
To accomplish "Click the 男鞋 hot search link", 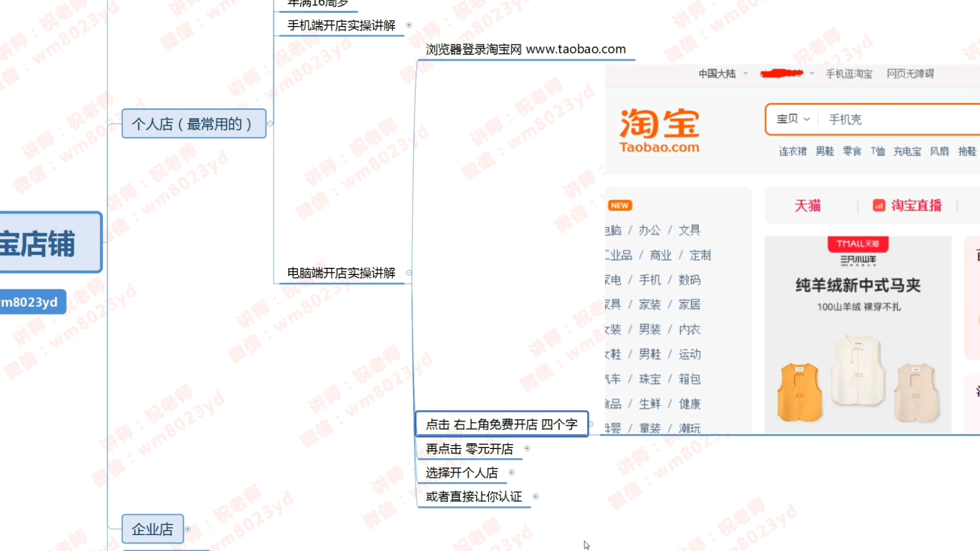I will (x=825, y=151).
